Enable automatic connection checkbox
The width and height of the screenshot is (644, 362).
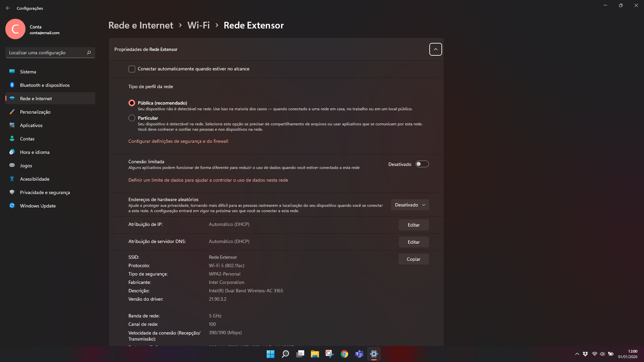(132, 69)
